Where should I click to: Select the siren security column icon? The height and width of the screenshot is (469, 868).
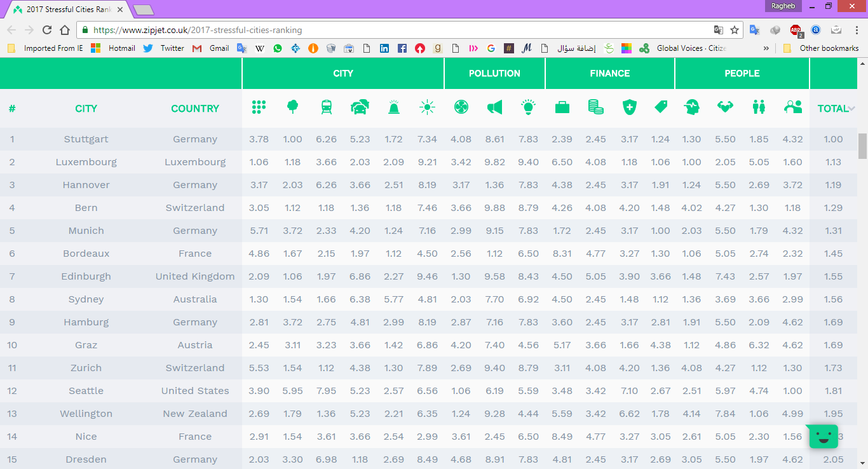click(x=394, y=108)
